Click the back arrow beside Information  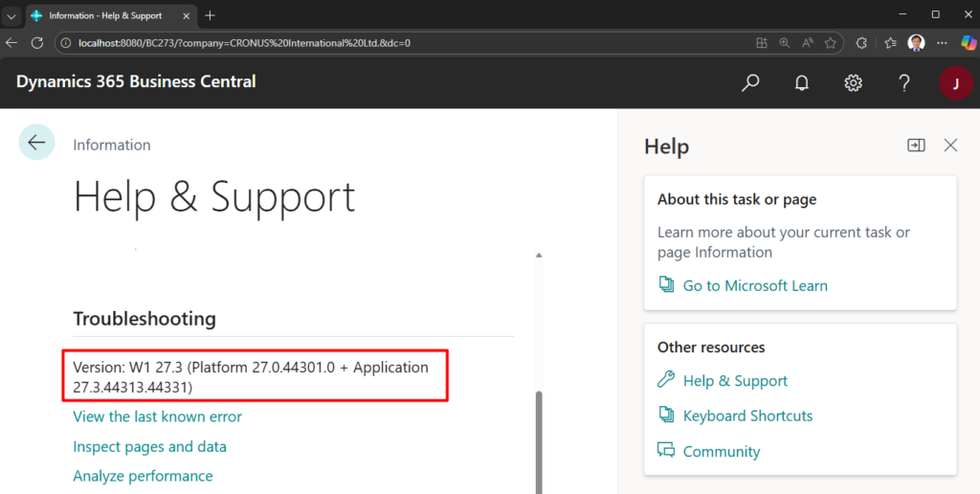pyautogui.click(x=36, y=143)
